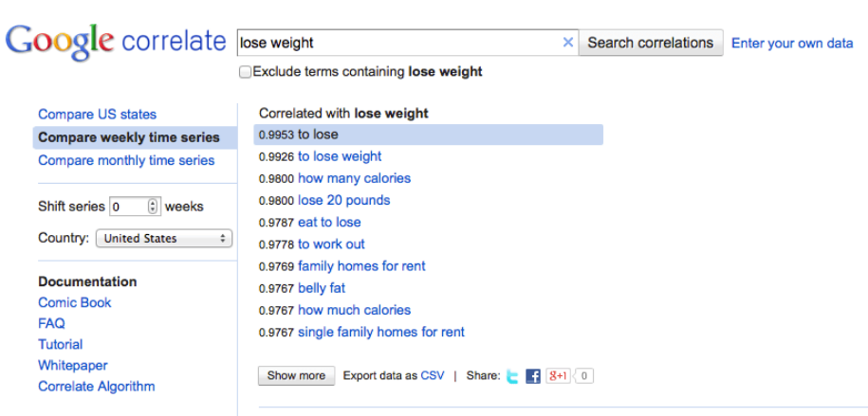Screen dimensions: 868x416
Task: Adjust shift series weeks stepper arrows
Action: [154, 207]
